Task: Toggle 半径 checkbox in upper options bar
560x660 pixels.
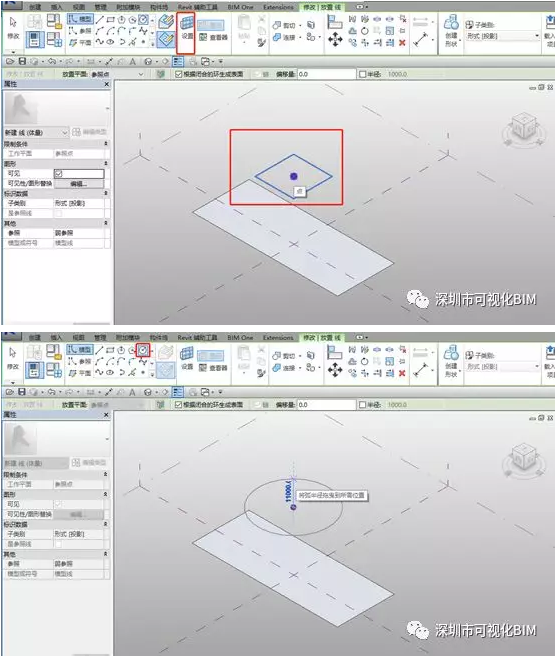Action: point(362,74)
